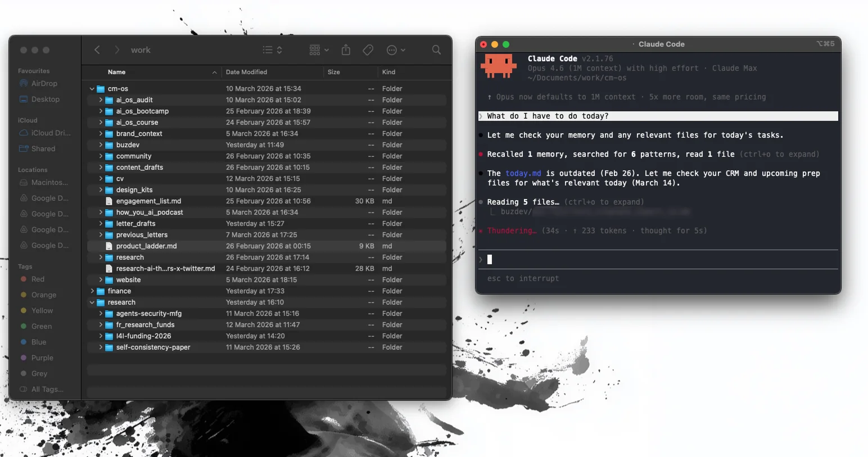Expand the brand_context folder
The image size is (868, 457).
101,134
